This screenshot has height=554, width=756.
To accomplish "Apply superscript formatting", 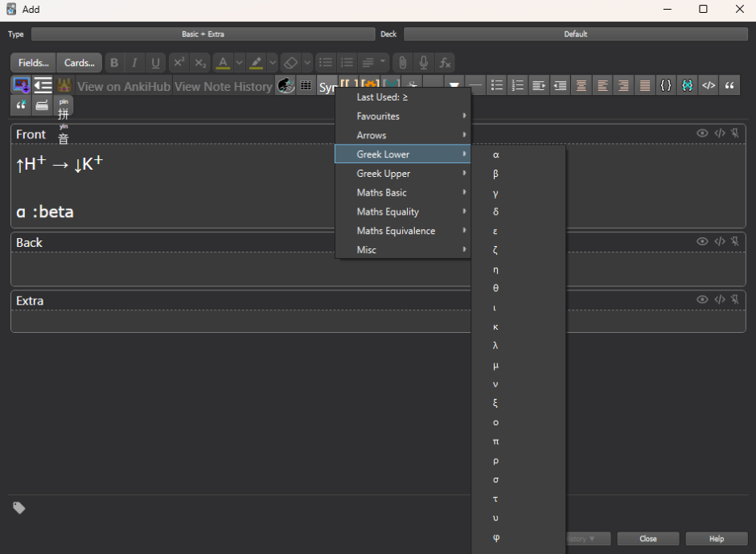I will [179, 63].
